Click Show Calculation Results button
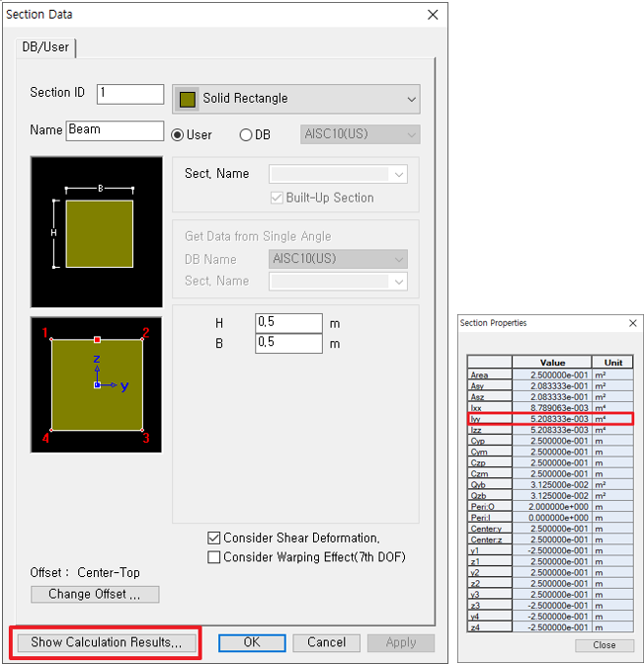Screen dimensions: 644x664 tap(106, 642)
